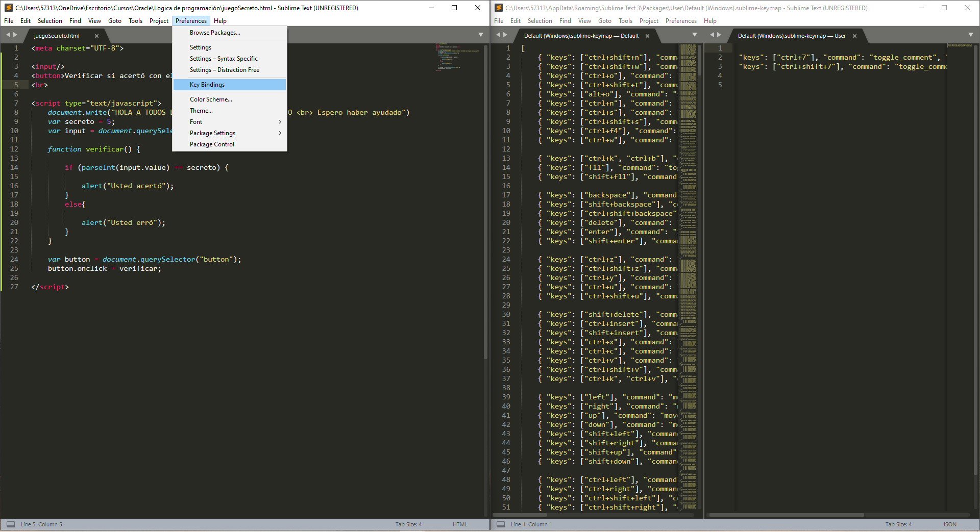The height and width of the screenshot is (532, 980).
Task: Select the juegoSecreto.html tab
Action: [57, 36]
